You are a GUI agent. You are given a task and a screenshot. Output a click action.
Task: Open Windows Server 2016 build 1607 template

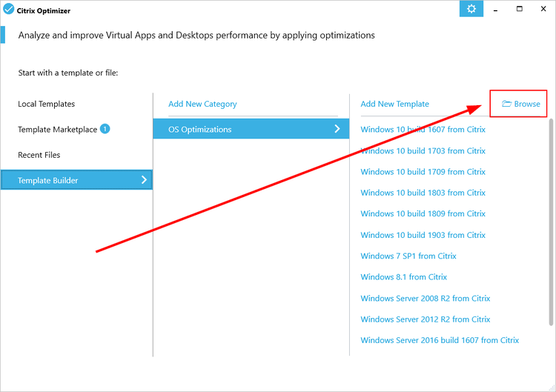440,340
